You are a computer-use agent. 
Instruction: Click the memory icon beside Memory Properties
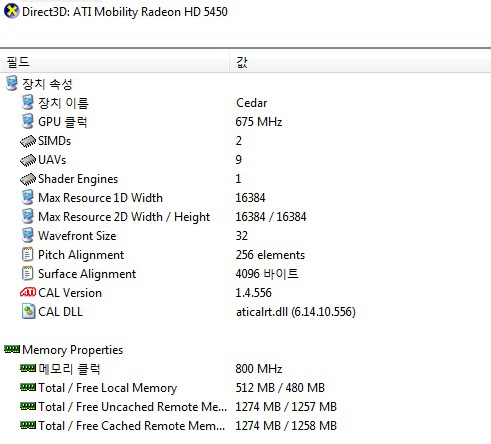pyautogui.click(x=12, y=349)
